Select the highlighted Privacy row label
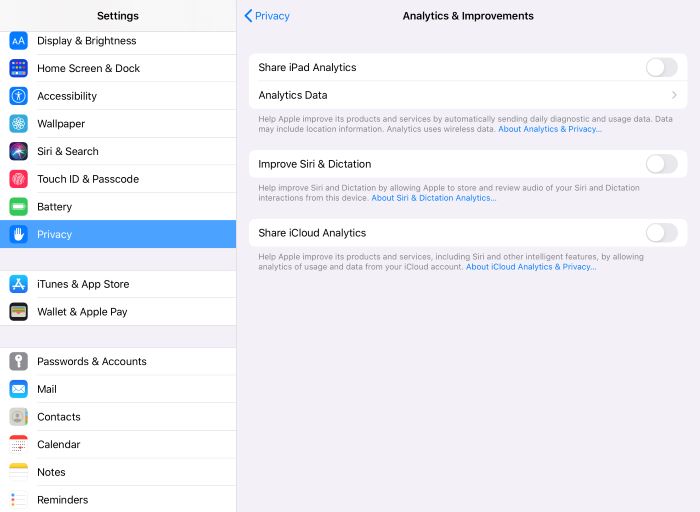This screenshot has height=512, width=700. coord(54,234)
